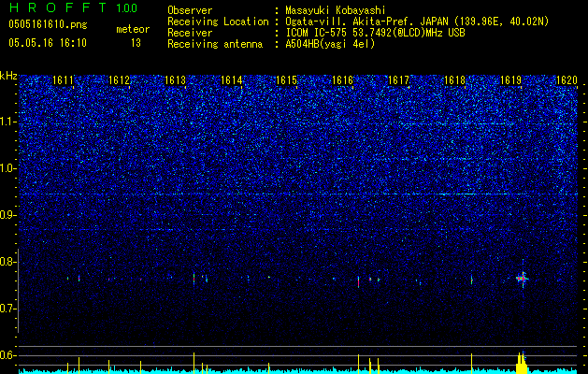
Task: Click the 1613 time axis label
Action: [175, 80]
